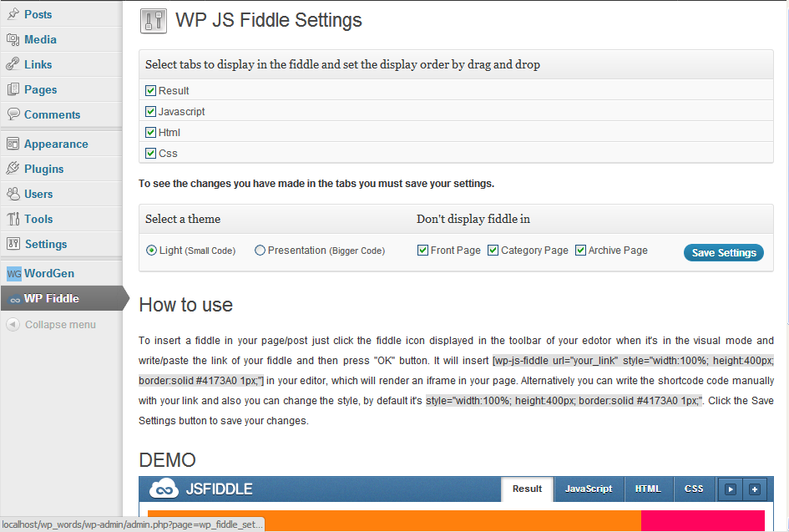Click the Users icon in sidebar
This screenshot has width=789, height=532.
click(x=13, y=194)
